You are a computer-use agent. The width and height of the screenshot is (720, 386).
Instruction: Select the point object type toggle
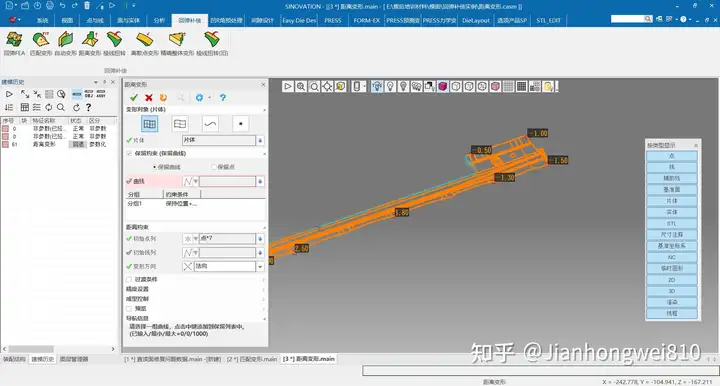(x=241, y=123)
